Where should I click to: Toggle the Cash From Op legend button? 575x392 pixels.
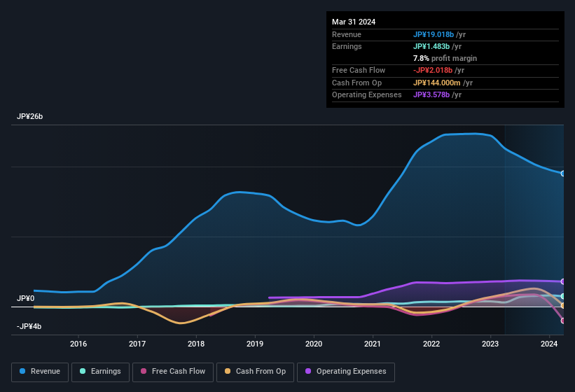[x=255, y=372]
